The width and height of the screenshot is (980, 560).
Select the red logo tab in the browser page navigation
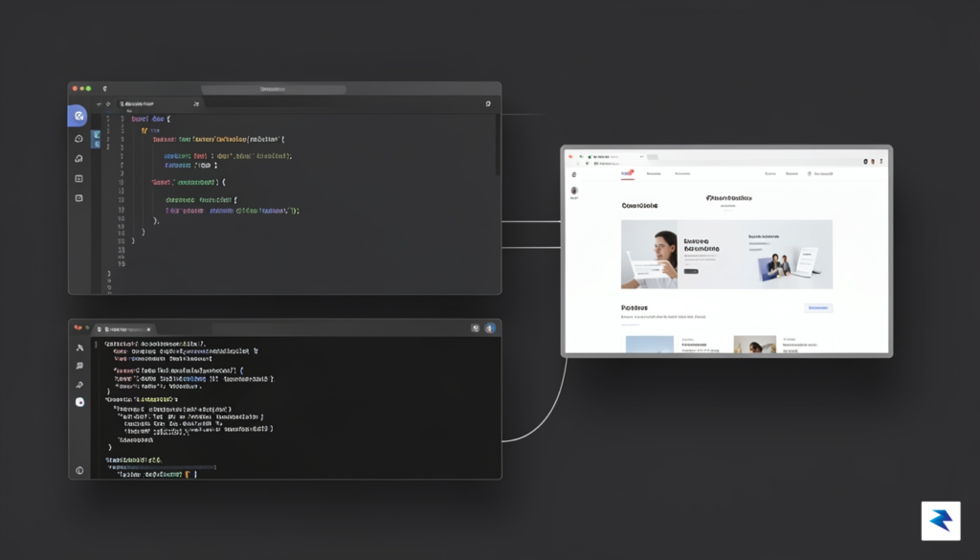pyautogui.click(x=628, y=173)
